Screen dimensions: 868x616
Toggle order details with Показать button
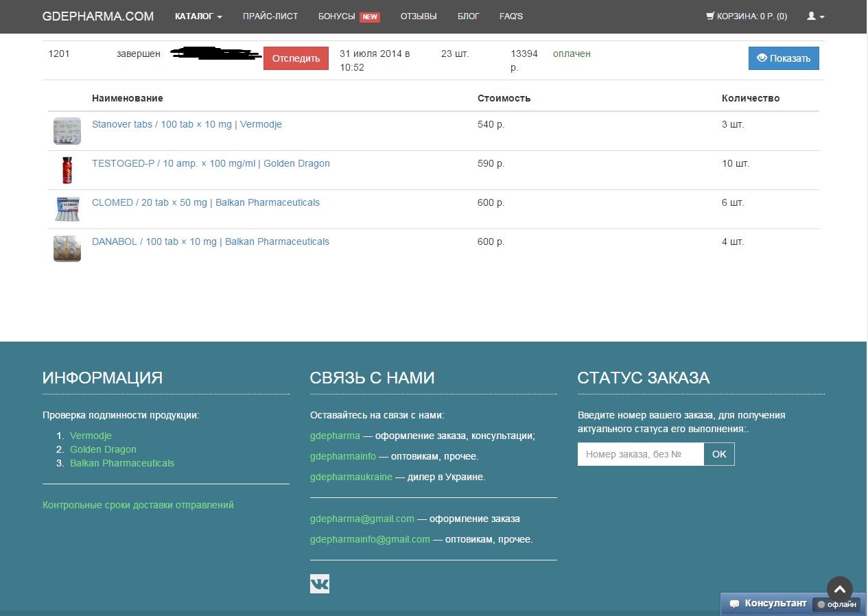[x=783, y=58]
